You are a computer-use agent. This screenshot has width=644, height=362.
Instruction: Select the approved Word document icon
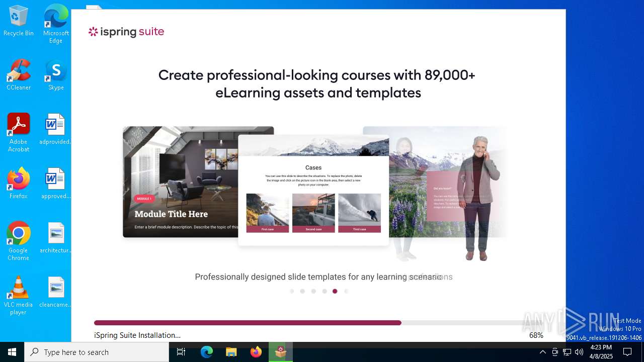click(55, 184)
